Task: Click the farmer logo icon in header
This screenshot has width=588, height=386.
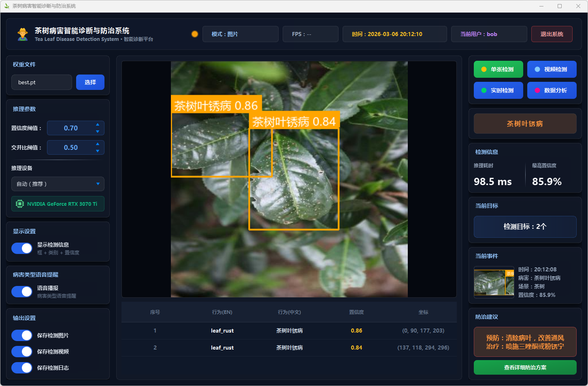Action: [x=23, y=34]
